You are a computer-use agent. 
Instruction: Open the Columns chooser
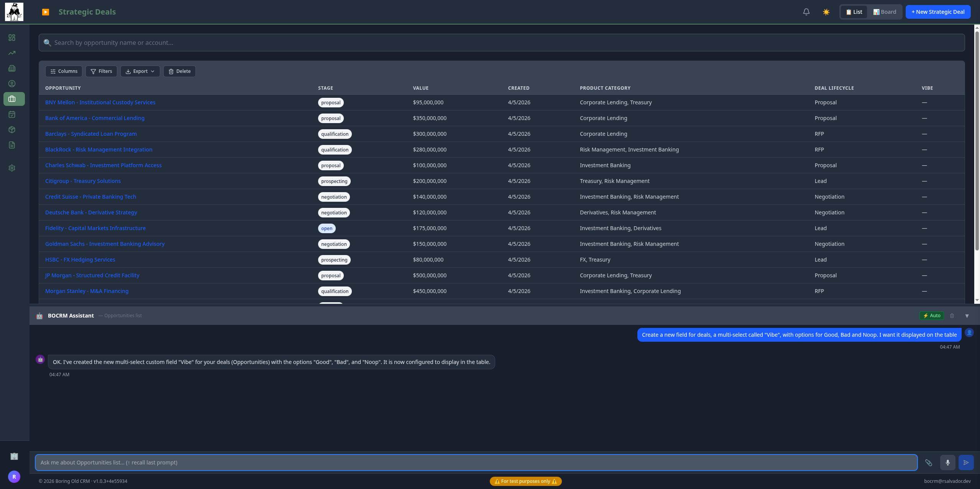[64, 71]
